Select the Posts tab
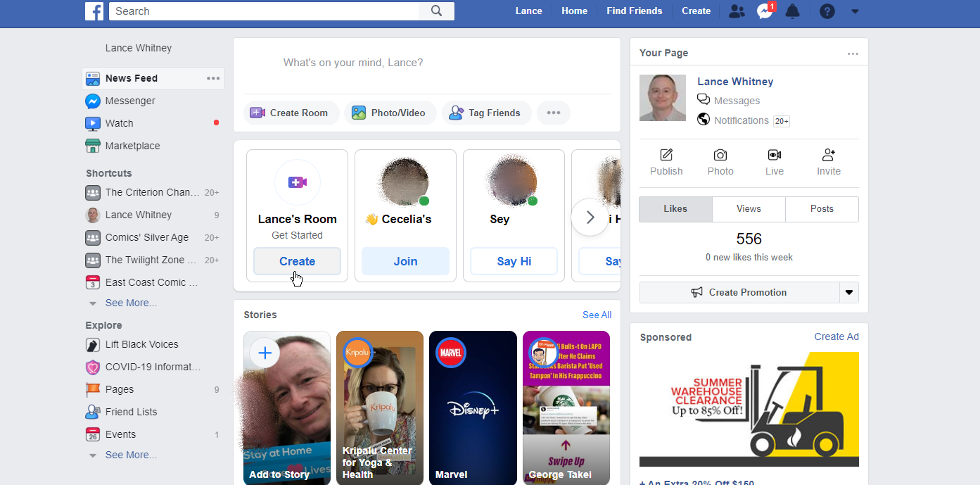This screenshot has width=980, height=485. [x=822, y=209]
